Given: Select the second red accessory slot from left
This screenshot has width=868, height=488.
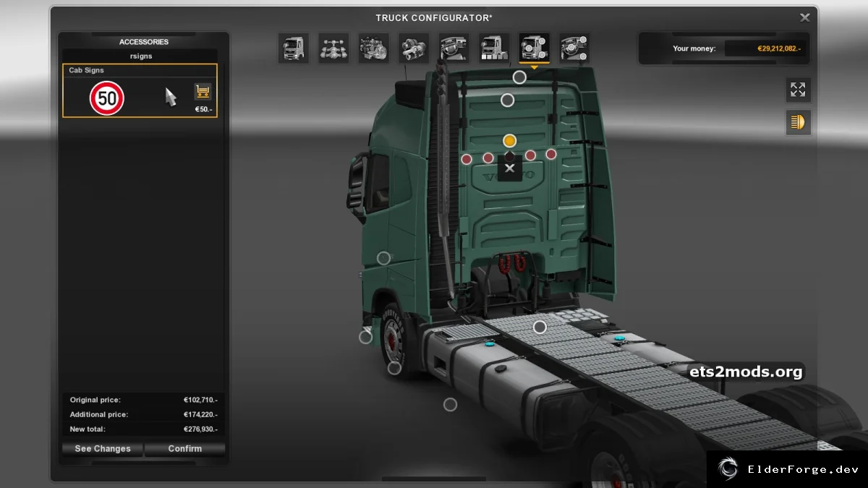Looking at the screenshot, I should point(488,158).
